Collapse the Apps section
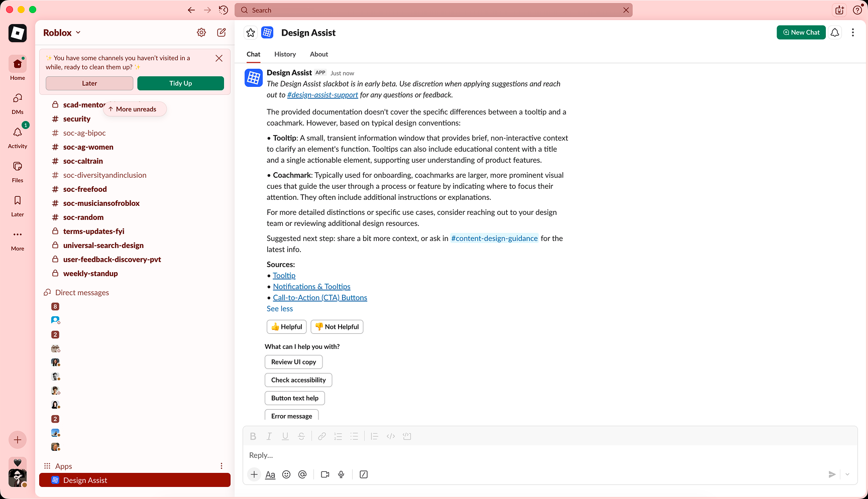Viewport: 868px width, 499px height. (58, 466)
